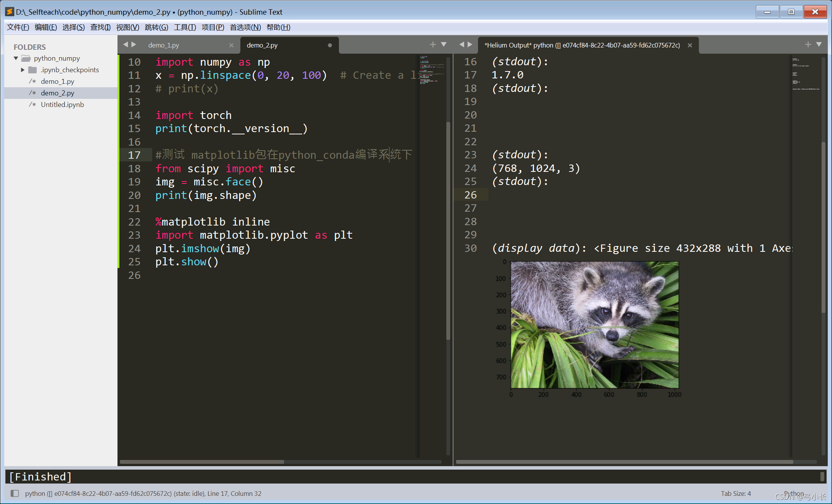
Task: Click the new tab icon in editor pane
Action: click(433, 44)
